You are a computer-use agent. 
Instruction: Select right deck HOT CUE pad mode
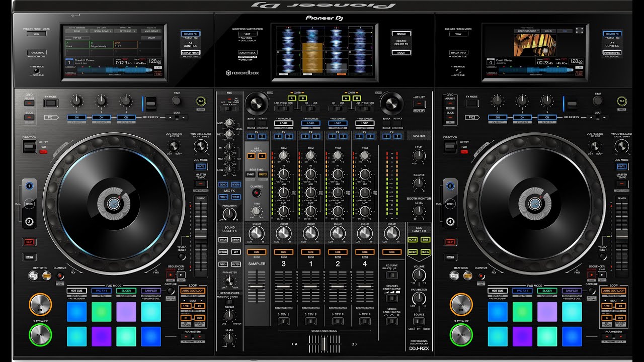tap(498, 291)
